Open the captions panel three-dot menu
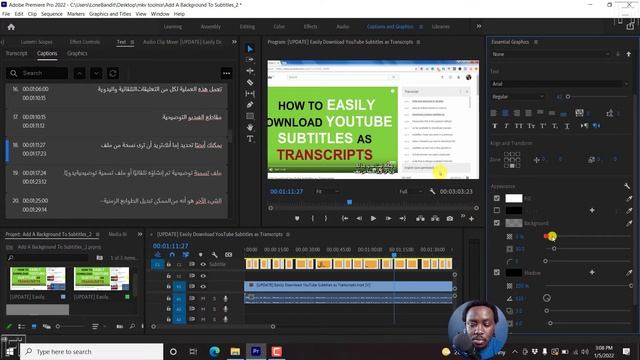The height and width of the screenshot is (360, 640). 227,73
